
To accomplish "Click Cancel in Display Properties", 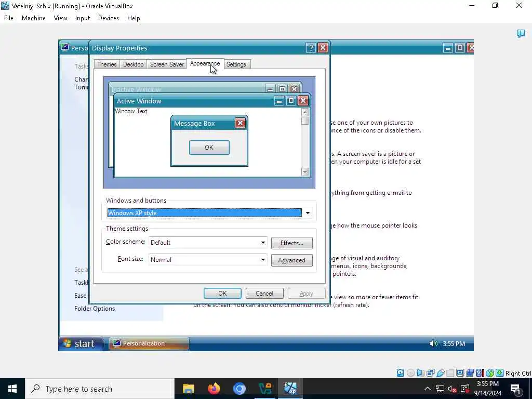I will [x=264, y=293].
